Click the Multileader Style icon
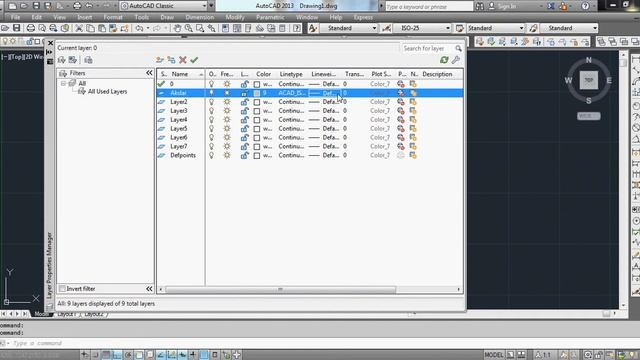This screenshot has width=640, height=360. coord(533,28)
